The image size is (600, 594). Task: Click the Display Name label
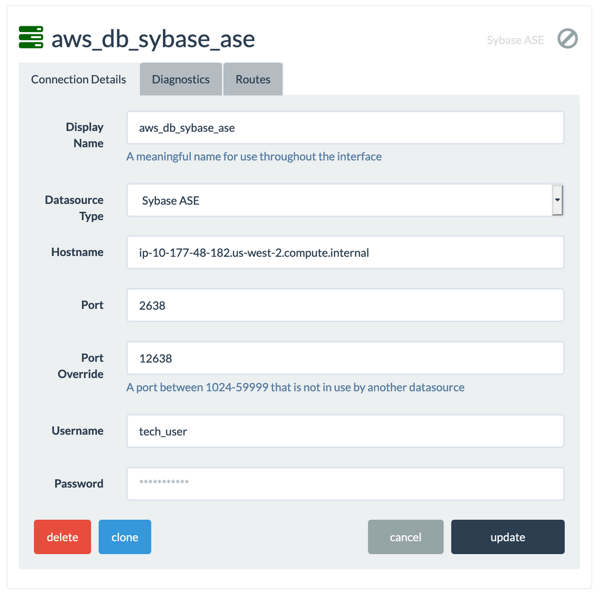85,135
